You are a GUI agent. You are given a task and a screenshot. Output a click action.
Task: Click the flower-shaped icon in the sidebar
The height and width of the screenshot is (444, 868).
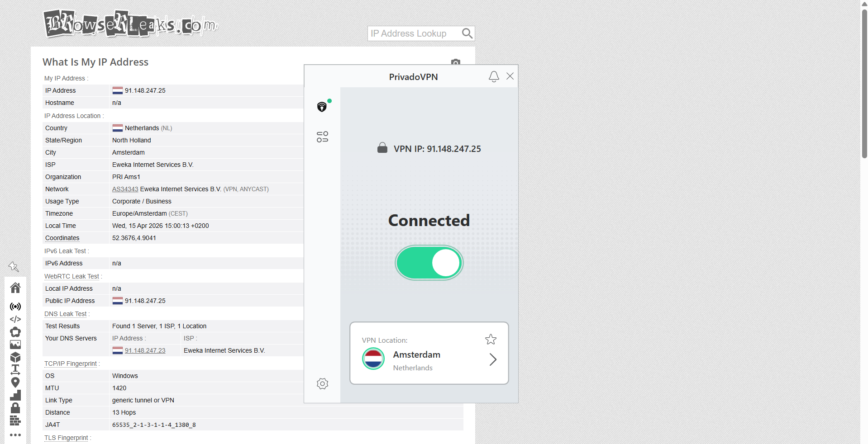click(15, 332)
